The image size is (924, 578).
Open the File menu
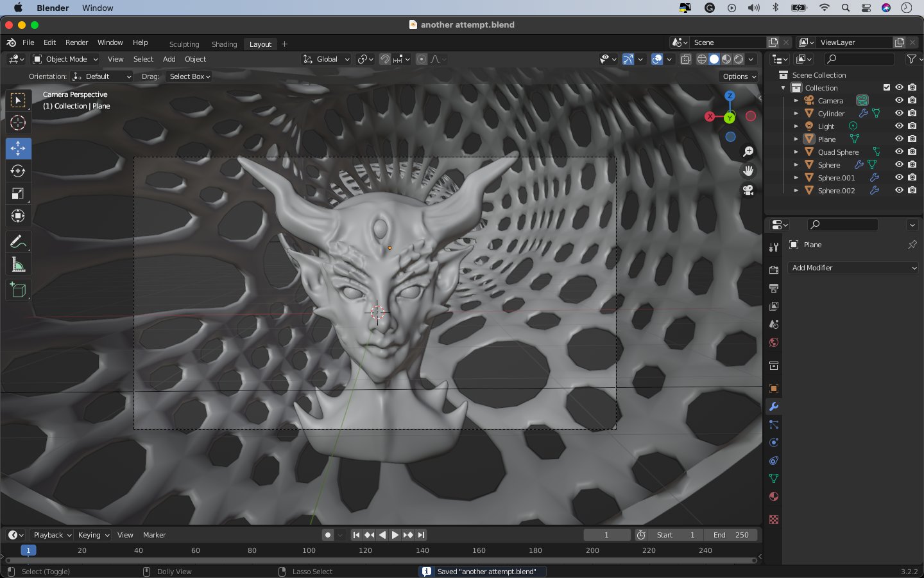(x=28, y=42)
